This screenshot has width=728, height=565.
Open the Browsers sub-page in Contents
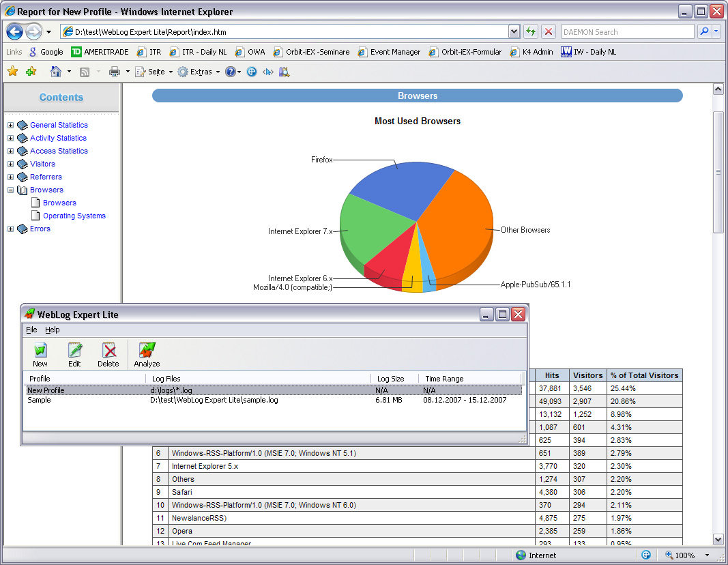point(59,203)
